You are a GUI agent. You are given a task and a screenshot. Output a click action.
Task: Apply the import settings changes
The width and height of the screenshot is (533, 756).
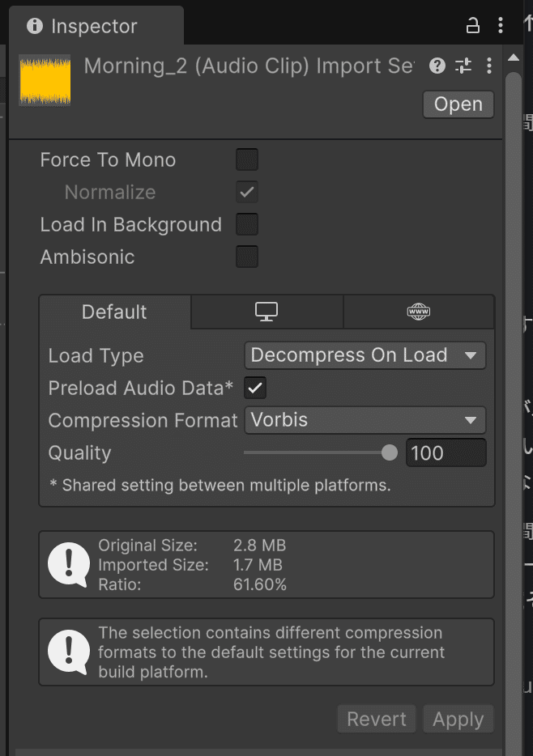tap(458, 719)
